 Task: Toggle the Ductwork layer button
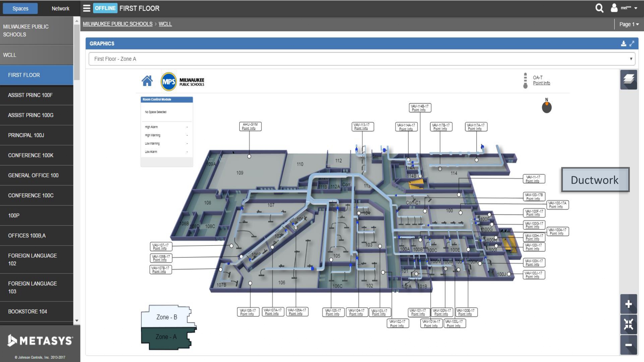click(595, 180)
